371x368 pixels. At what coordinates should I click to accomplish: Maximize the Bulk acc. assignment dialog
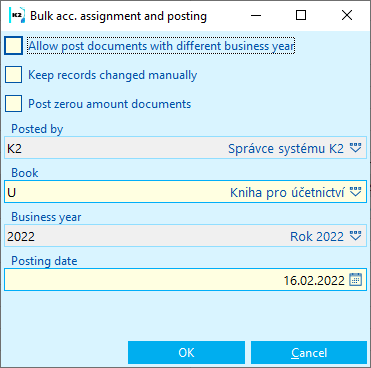point(301,15)
